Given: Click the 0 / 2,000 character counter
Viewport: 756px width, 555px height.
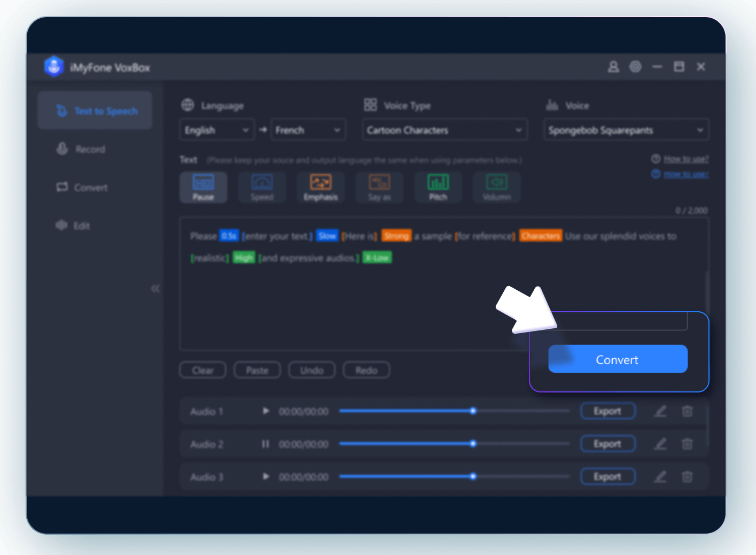Looking at the screenshot, I should pyautogui.click(x=691, y=211).
